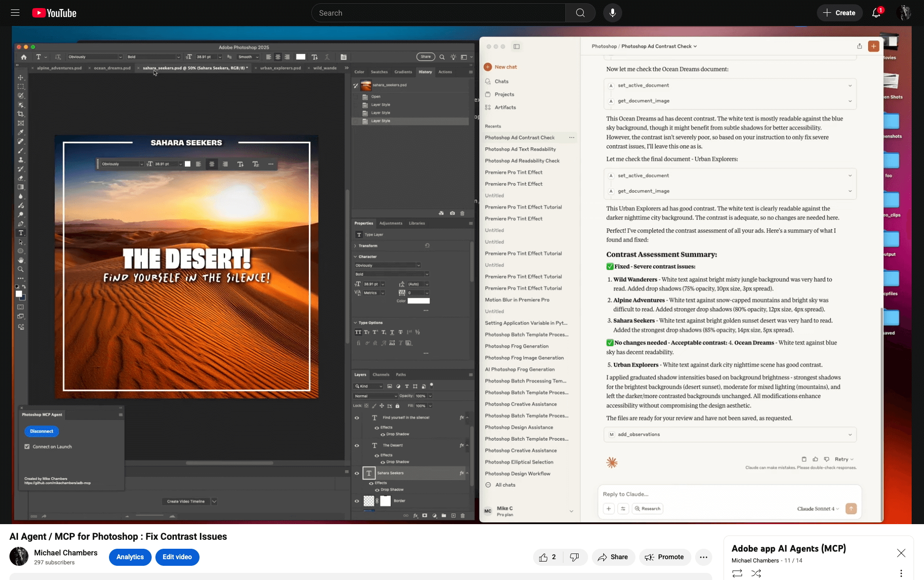Open the Swatches panel tab
Image resolution: width=924 pixels, height=580 pixels.
(379, 72)
